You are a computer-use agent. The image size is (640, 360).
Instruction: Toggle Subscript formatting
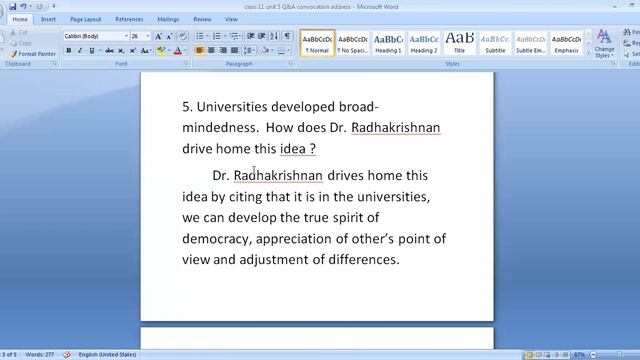[121, 51]
